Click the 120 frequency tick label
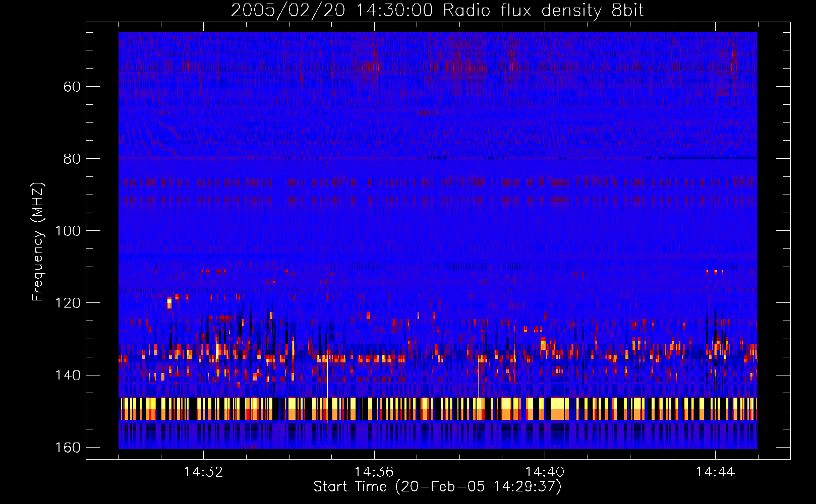The height and width of the screenshot is (504, 816). tap(68, 303)
